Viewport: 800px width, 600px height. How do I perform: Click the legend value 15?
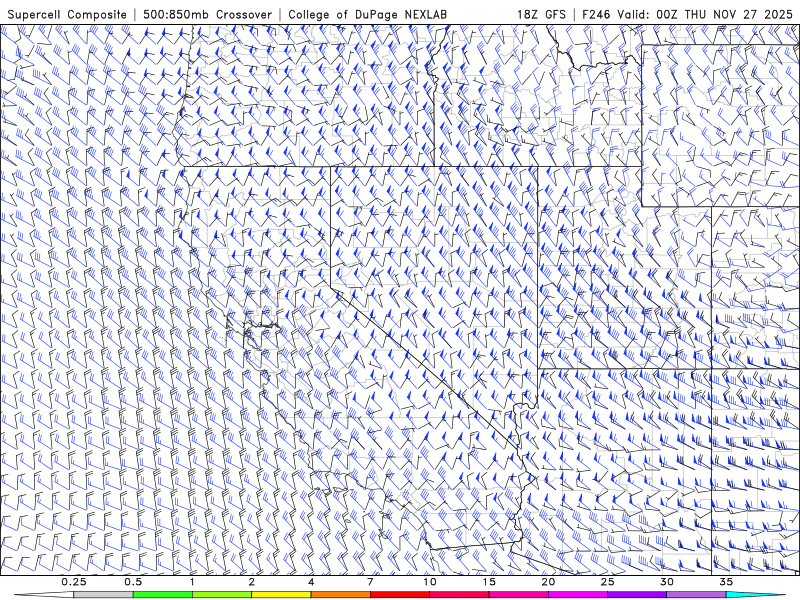pos(489,582)
